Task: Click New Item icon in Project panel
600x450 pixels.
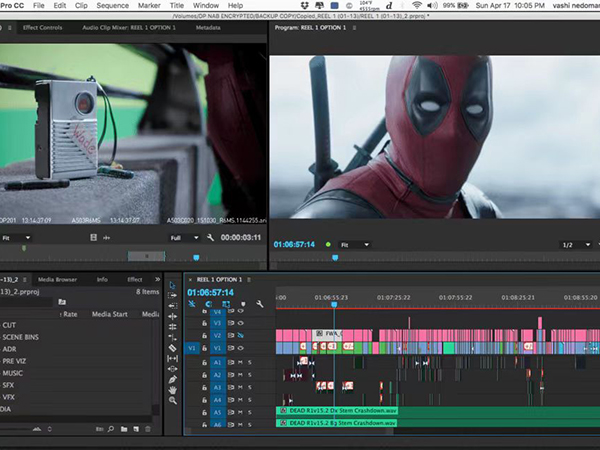Action: [x=136, y=429]
